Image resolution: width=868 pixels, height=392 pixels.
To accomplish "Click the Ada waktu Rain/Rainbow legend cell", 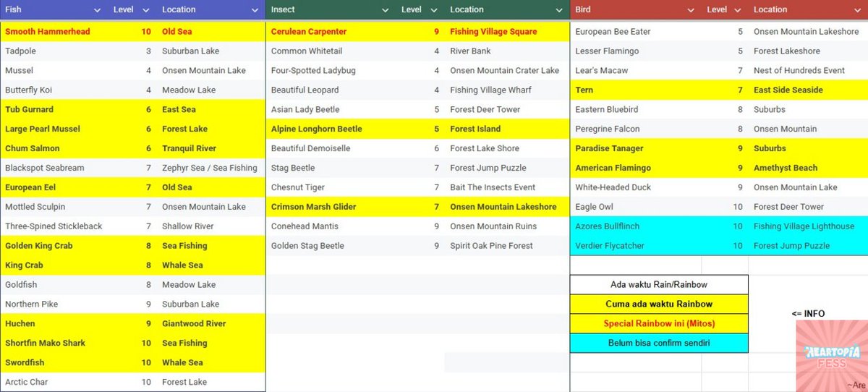I will point(659,285).
